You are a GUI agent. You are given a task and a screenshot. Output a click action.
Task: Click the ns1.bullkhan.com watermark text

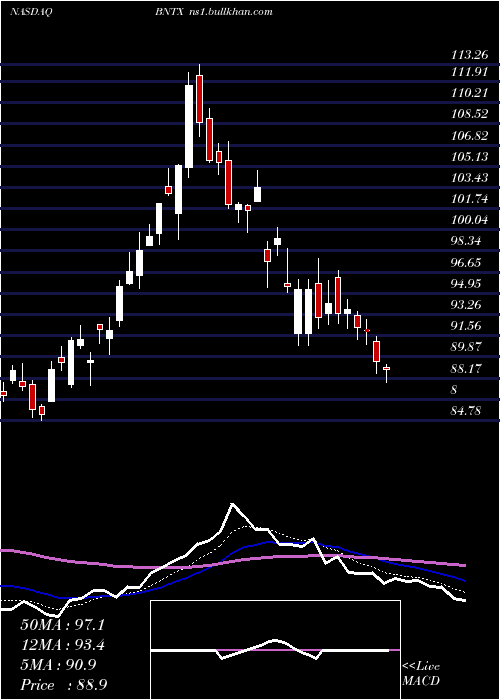(x=229, y=12)
